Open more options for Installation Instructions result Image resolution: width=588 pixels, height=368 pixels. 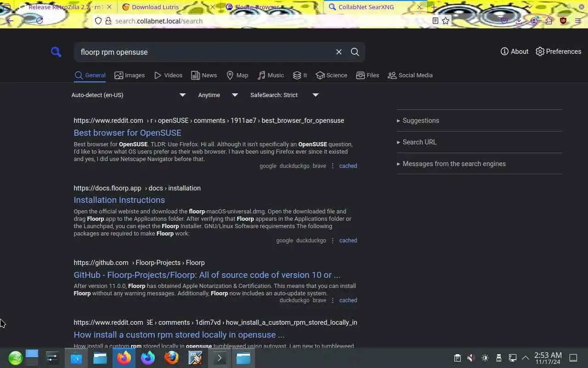[333, 241]
